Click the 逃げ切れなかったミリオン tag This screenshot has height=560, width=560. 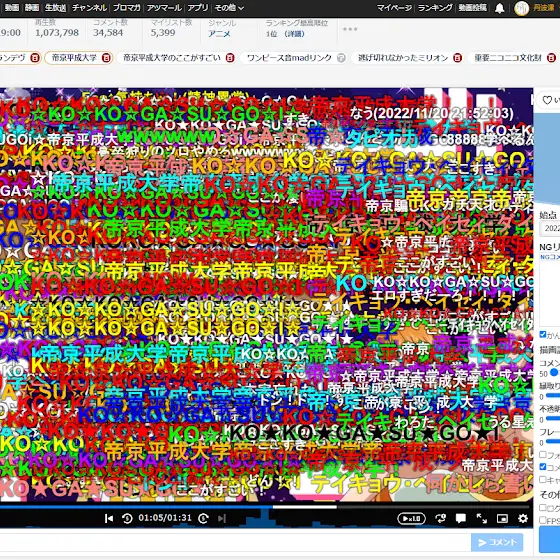(x=403, y=58)
